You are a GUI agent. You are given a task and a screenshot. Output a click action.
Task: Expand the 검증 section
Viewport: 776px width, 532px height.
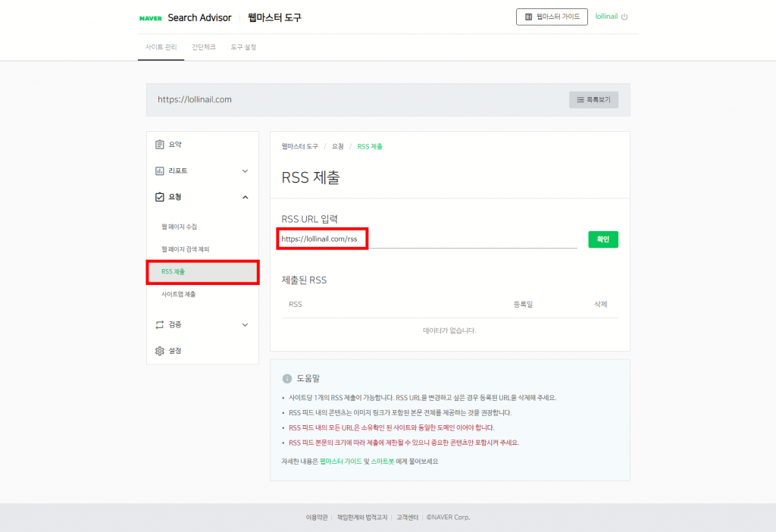pyautogui.click(x=244, y=324)
